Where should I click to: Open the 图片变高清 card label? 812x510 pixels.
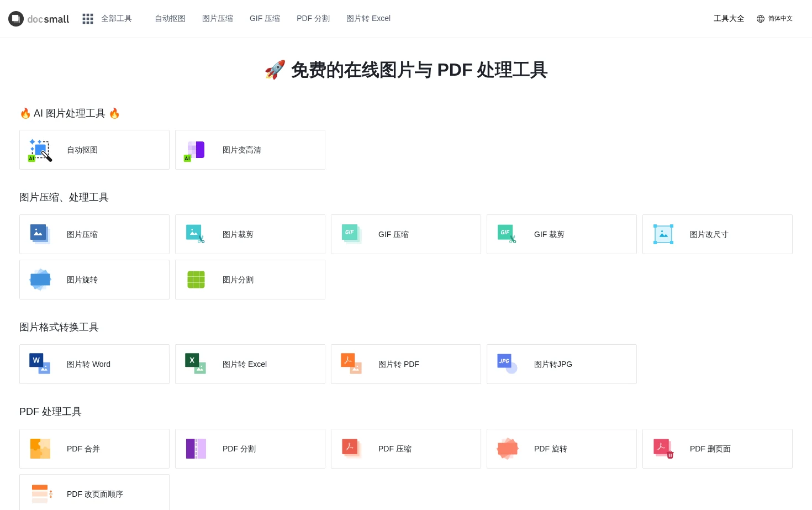point(242,150)
